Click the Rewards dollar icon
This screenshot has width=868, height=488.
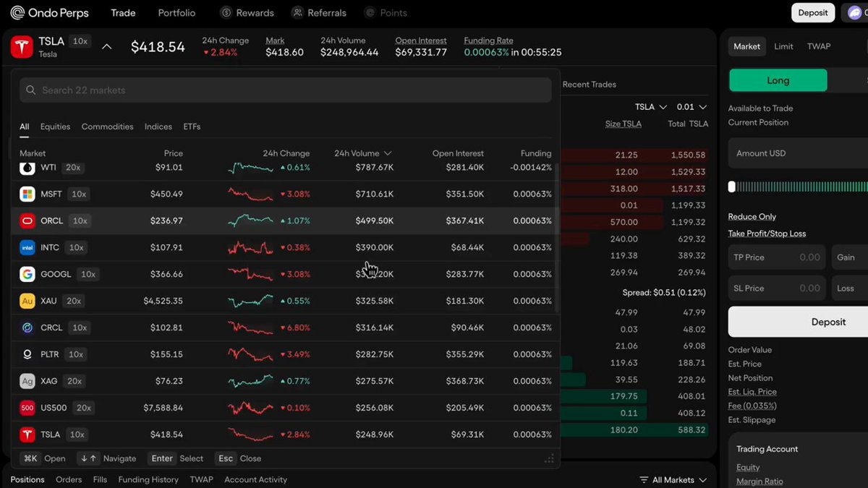226,13
